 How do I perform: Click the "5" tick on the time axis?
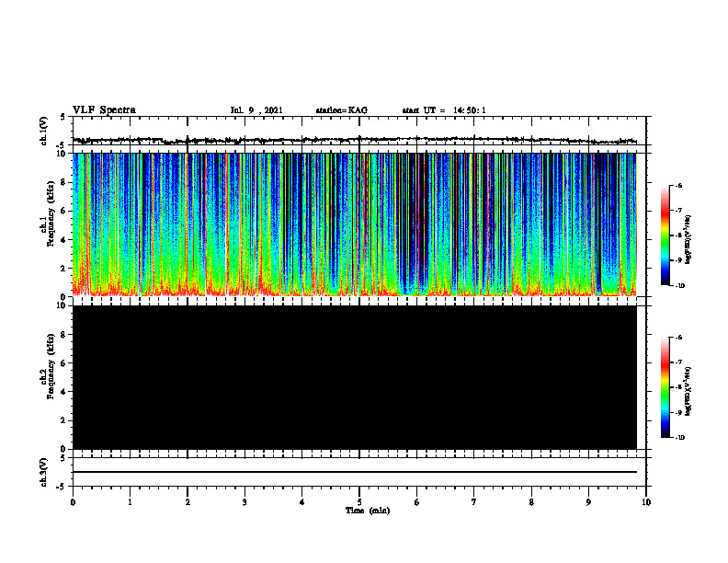[x=359, y=502]
